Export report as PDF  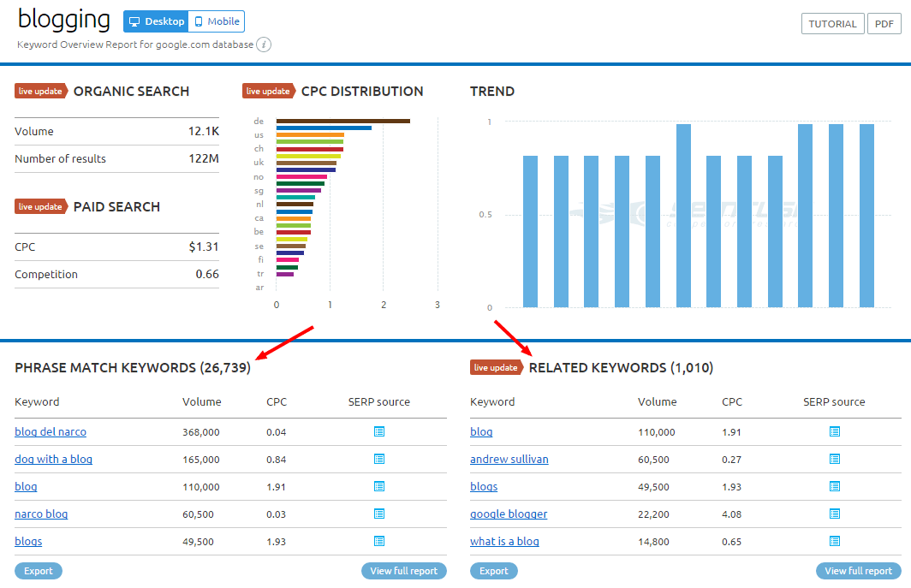(884, 24)
